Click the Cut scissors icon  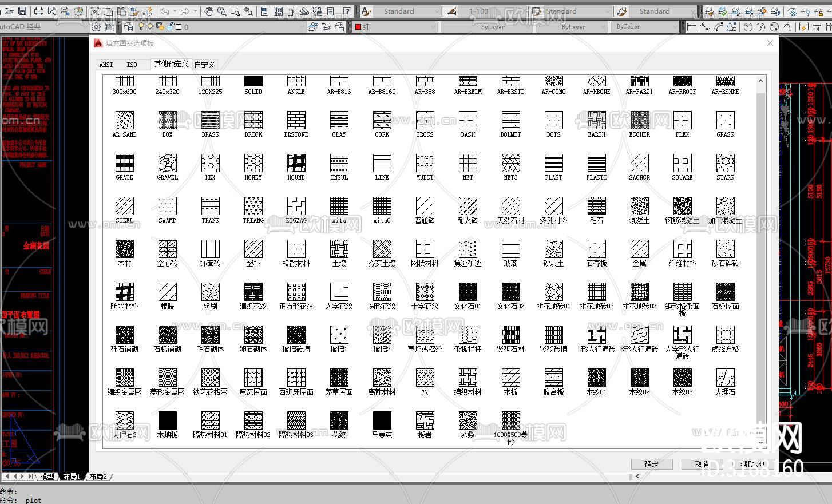[95, 11]
